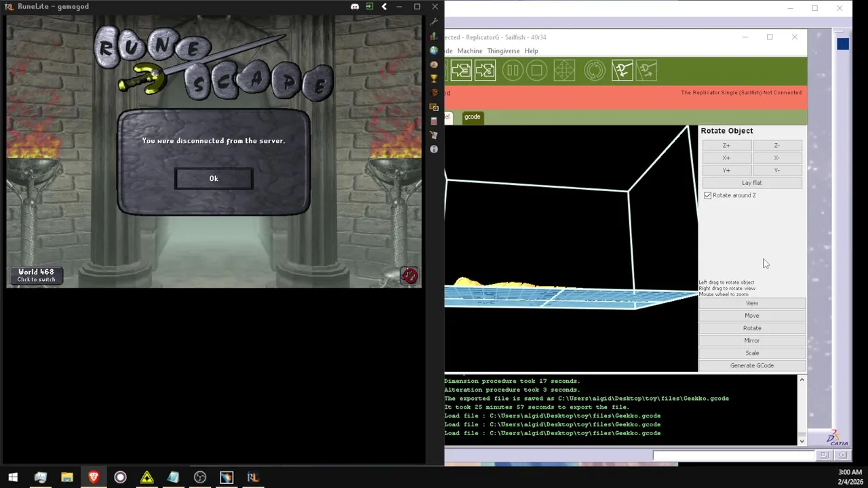Select the Rotate mode button

tap(752, 328)
